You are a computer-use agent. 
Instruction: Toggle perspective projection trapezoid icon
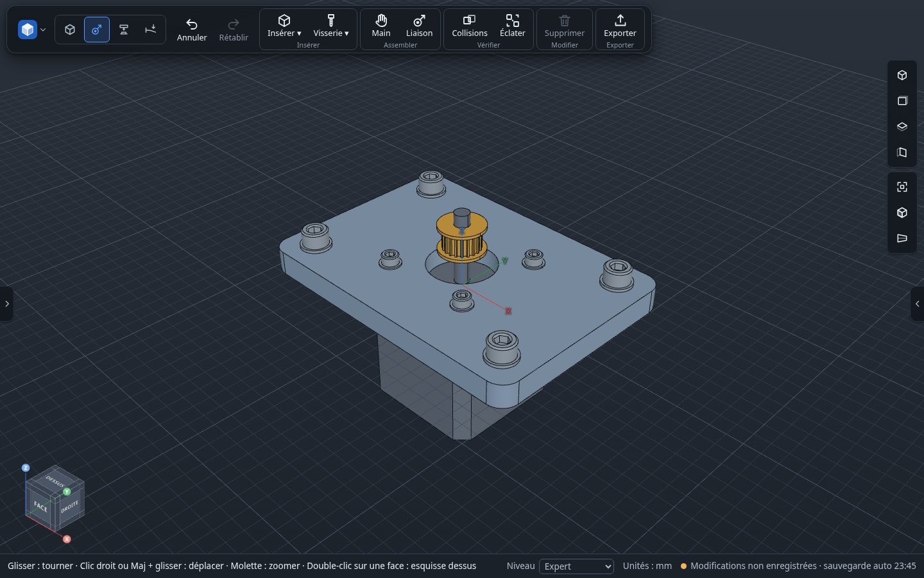tap(902, 238)
